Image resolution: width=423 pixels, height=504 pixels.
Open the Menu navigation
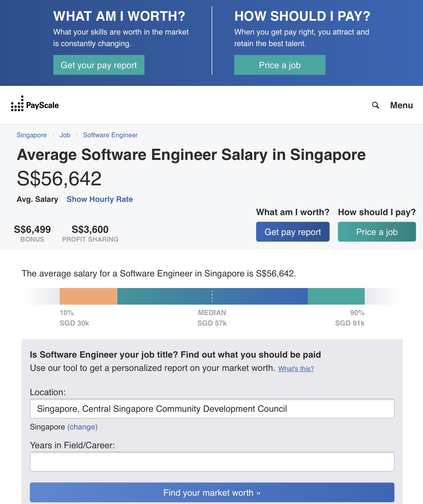[401, 105]
